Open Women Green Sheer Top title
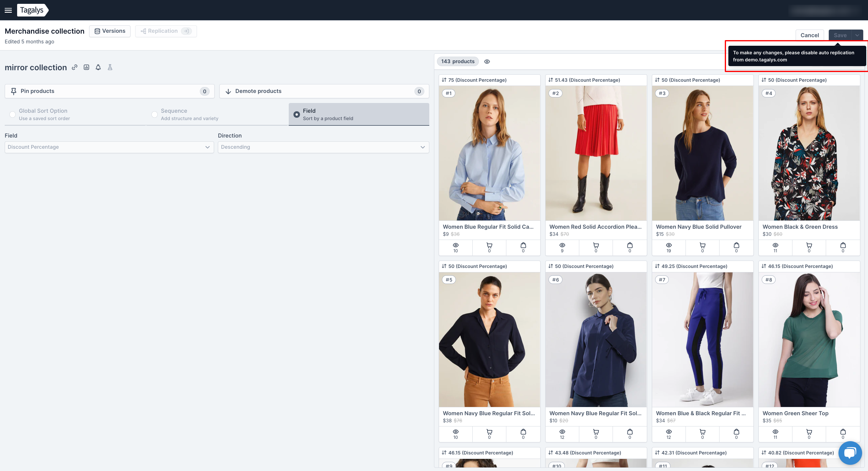The image size is (868, 471). [795, 413]
